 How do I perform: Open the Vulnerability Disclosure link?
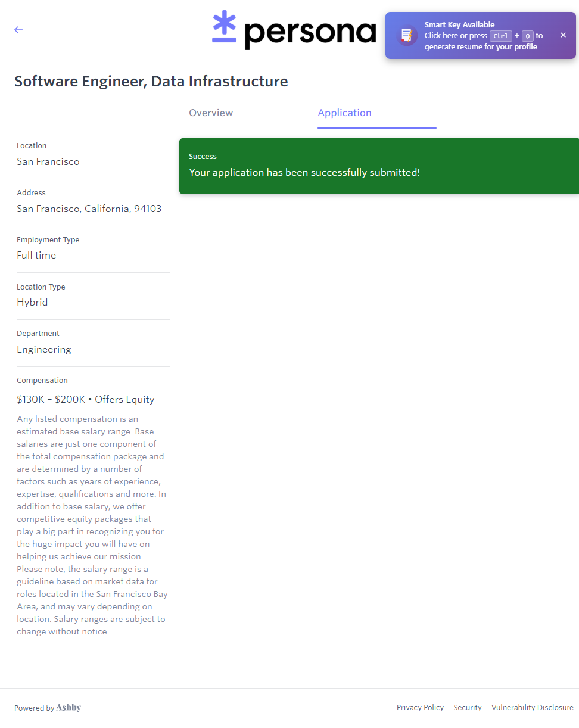pyautogui.click(x=532, y=708)
